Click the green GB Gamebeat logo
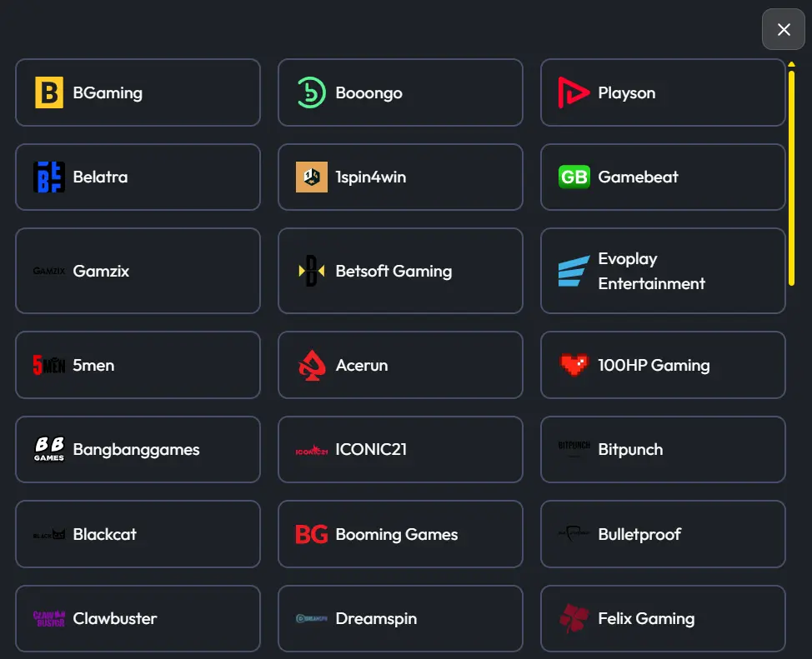Image resolution: width=812 pixels, height=659 pixels. [x=574, y=177]
